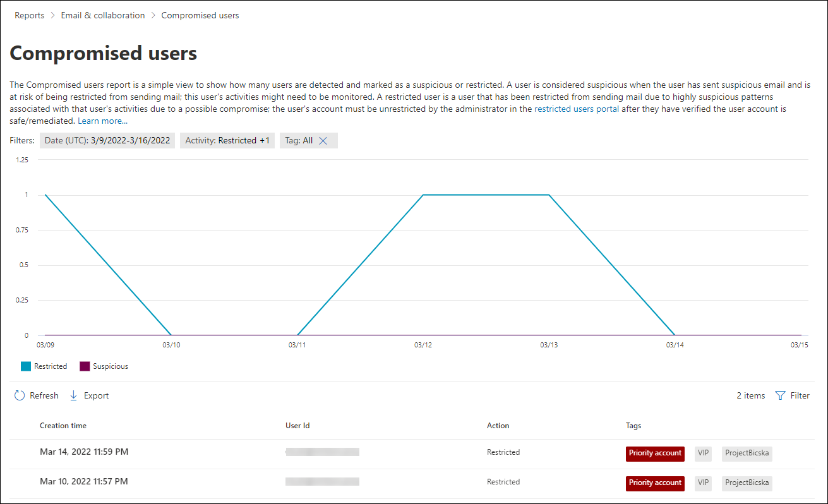
Task: Sort by Creation time column header
Action: coord(63,426)
